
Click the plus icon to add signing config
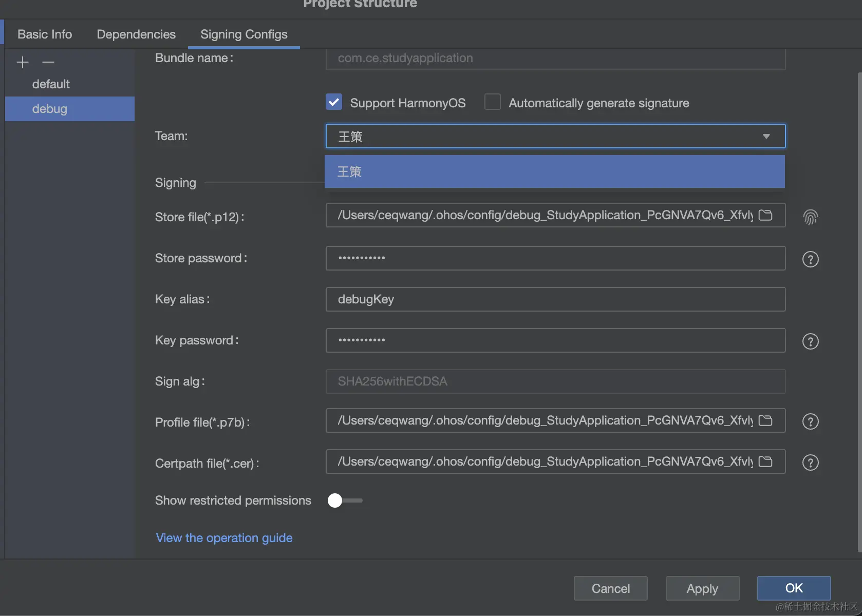tap(23, 63)
